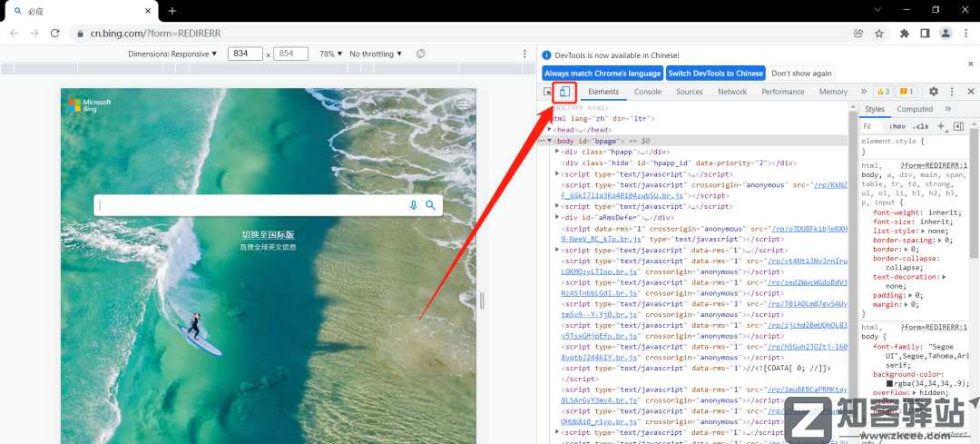Toggle the :hov element state panel
This screenshot has width=980, height=444.
pos(899,126)
